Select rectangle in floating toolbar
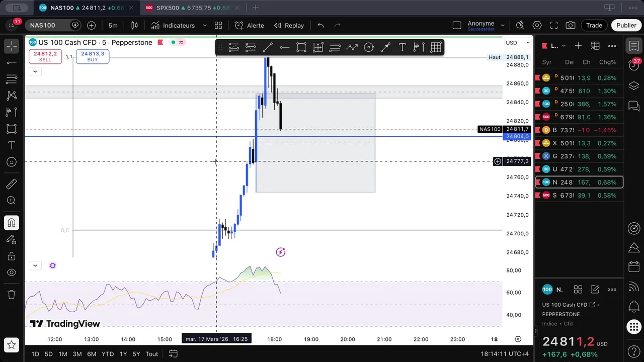Image resolution: width=644 pixels, height=362 pixels. coord(301,47)
